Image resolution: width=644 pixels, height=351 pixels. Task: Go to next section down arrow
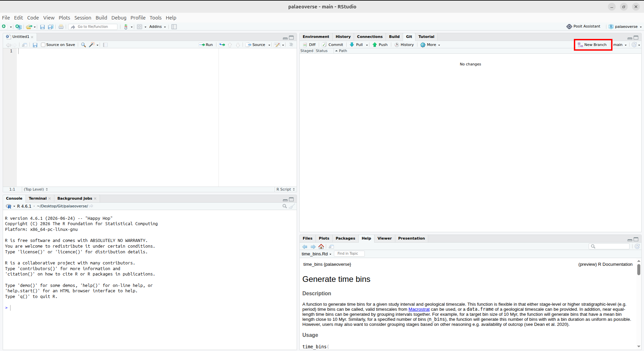click(238, 45)
